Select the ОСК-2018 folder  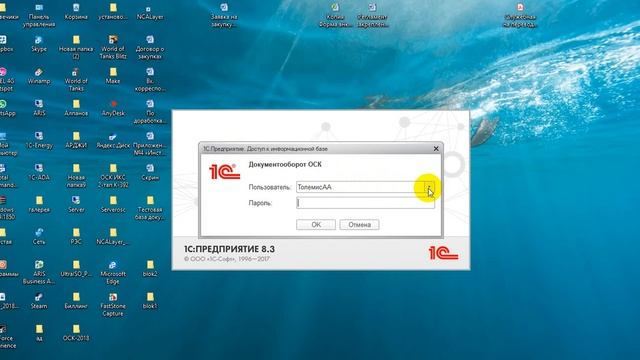[x=76, y=333]
